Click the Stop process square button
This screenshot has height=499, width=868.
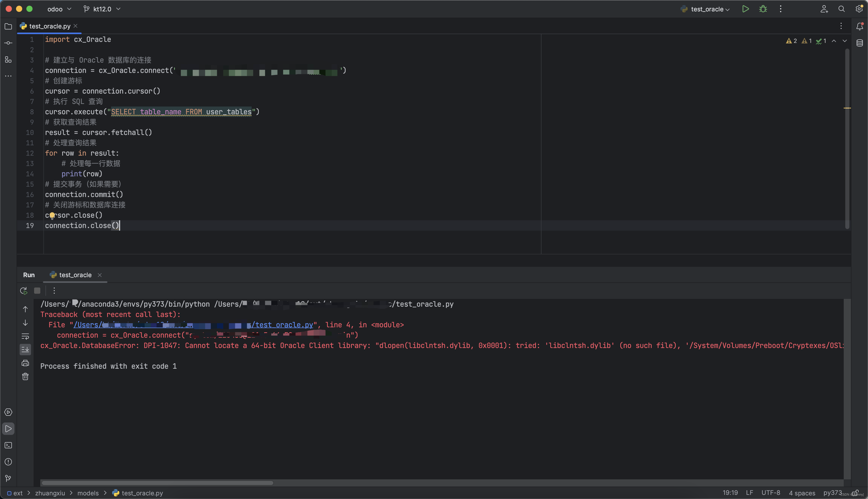click(37, 291)
